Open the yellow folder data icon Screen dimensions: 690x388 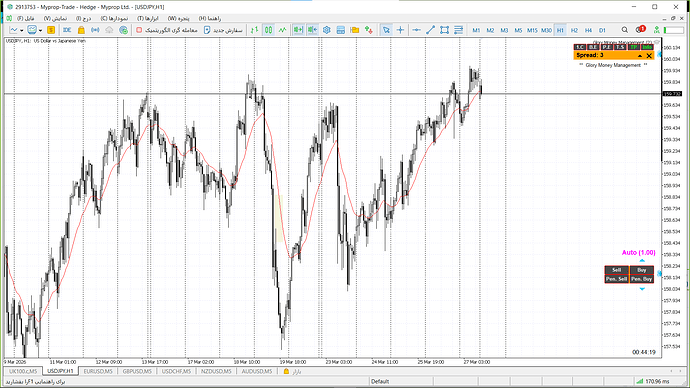coord(355,30)
